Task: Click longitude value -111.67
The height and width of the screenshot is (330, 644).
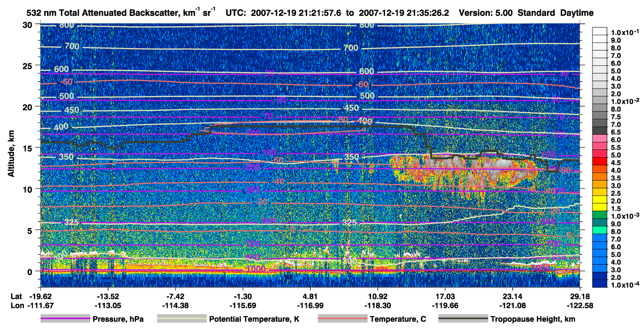Action: tap(41, 305)
